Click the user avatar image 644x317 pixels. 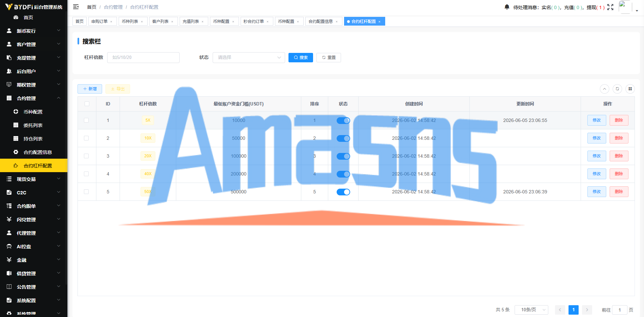[x=625, y=7]
